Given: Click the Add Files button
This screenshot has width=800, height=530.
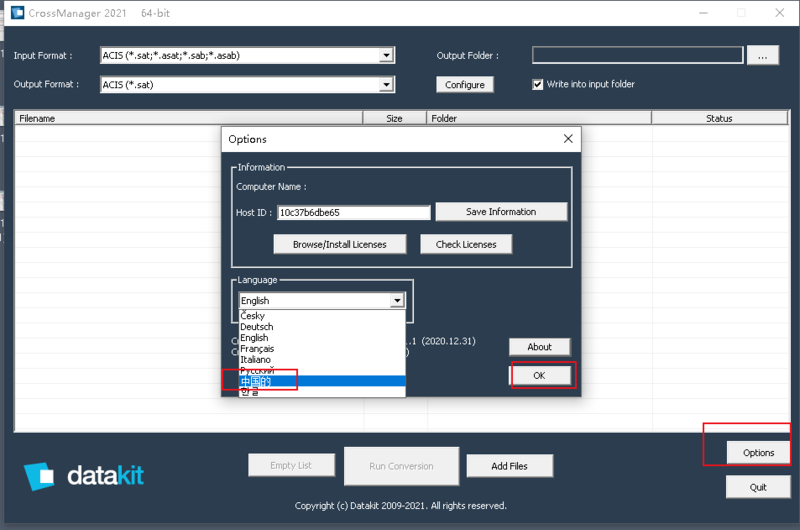Looking at the screenshot, I should (509, 466).
